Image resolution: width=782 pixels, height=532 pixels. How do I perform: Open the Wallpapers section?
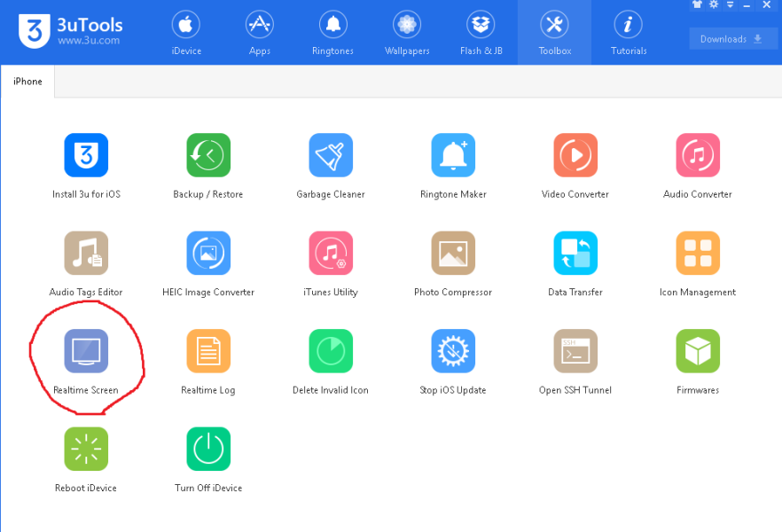point(407,33)
